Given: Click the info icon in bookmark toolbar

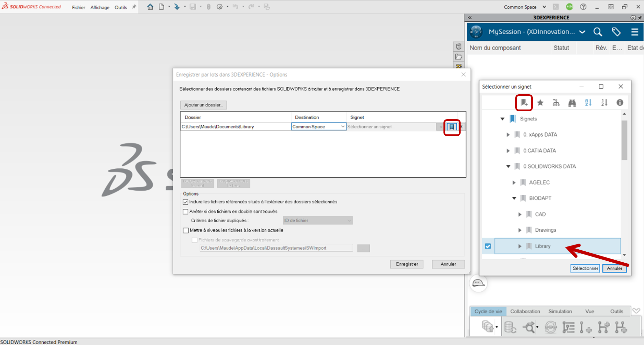Looking at the screenshot, I should (x=619, y=103).
